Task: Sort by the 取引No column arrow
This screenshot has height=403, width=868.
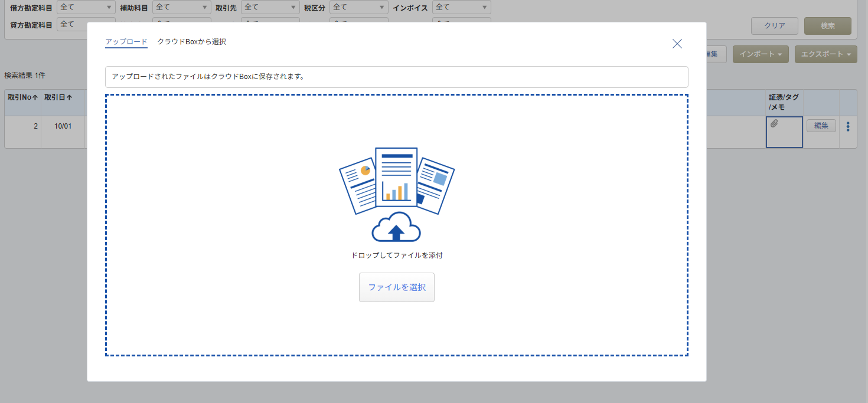Action: (35, 97)
